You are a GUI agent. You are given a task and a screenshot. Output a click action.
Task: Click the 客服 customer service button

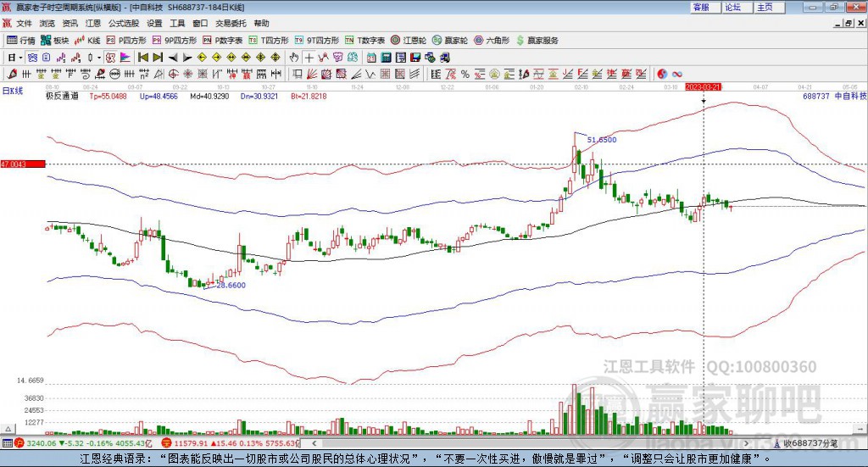coord(705,7)
